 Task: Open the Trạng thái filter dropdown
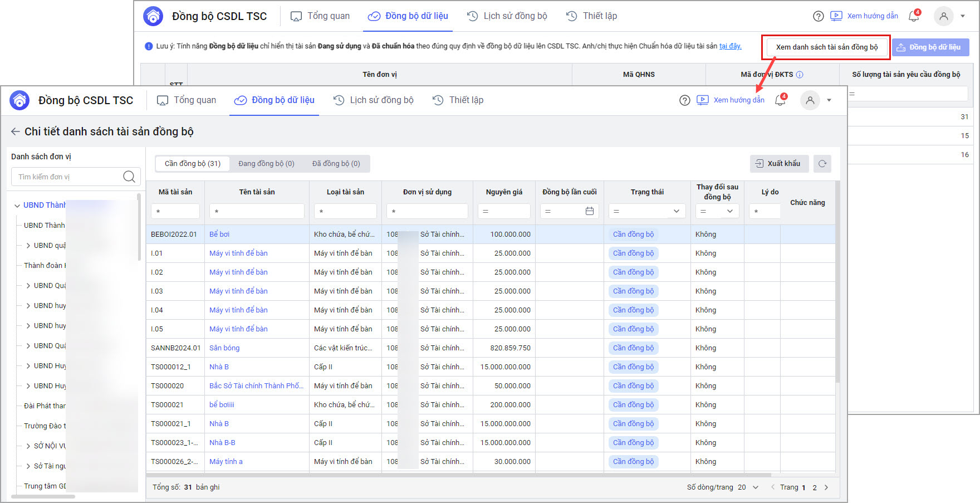[x=676, y=211]
